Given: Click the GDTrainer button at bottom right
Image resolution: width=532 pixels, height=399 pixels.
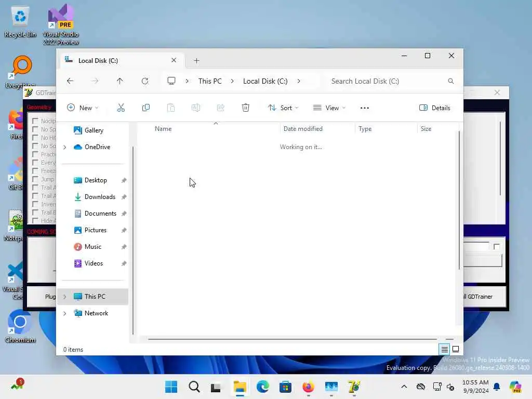Looking at the screenshot, I should click(485, 297).
